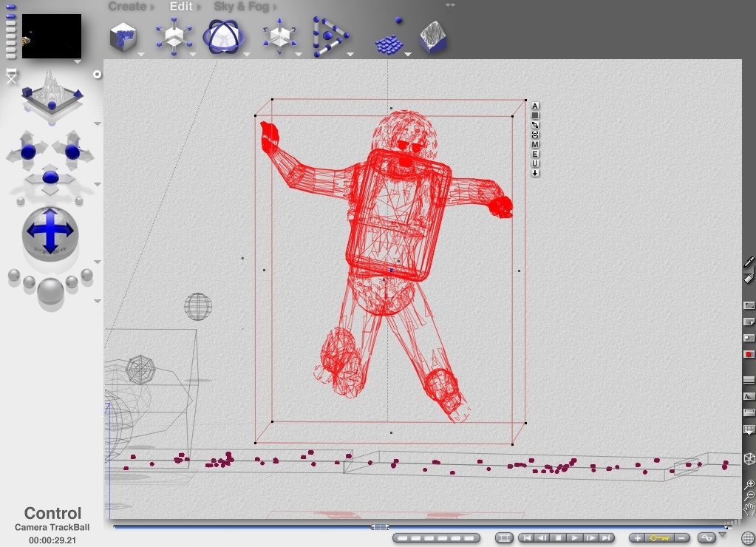
Task: Click the Align tool icon
Action: [329, 36]
